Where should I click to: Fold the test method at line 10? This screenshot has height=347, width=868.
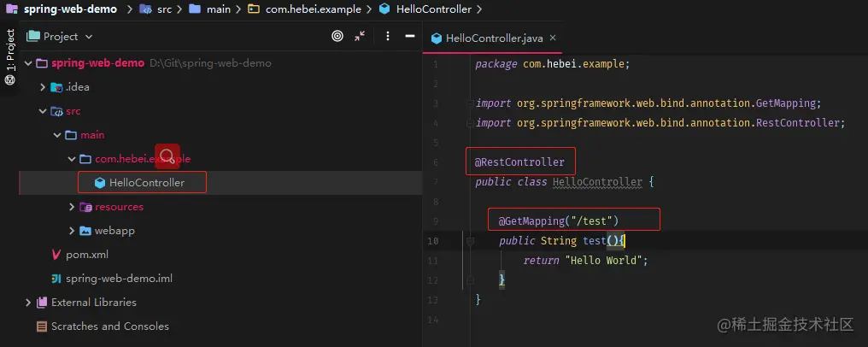[x=470, y=241]
